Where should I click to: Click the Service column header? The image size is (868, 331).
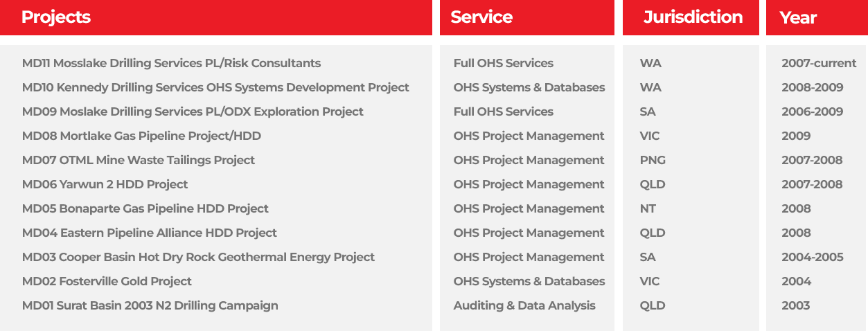[481, 17]
